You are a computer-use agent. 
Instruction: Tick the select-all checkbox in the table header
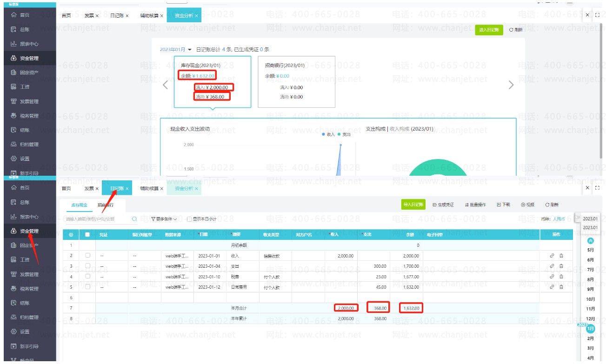click(x=87, y=235)
